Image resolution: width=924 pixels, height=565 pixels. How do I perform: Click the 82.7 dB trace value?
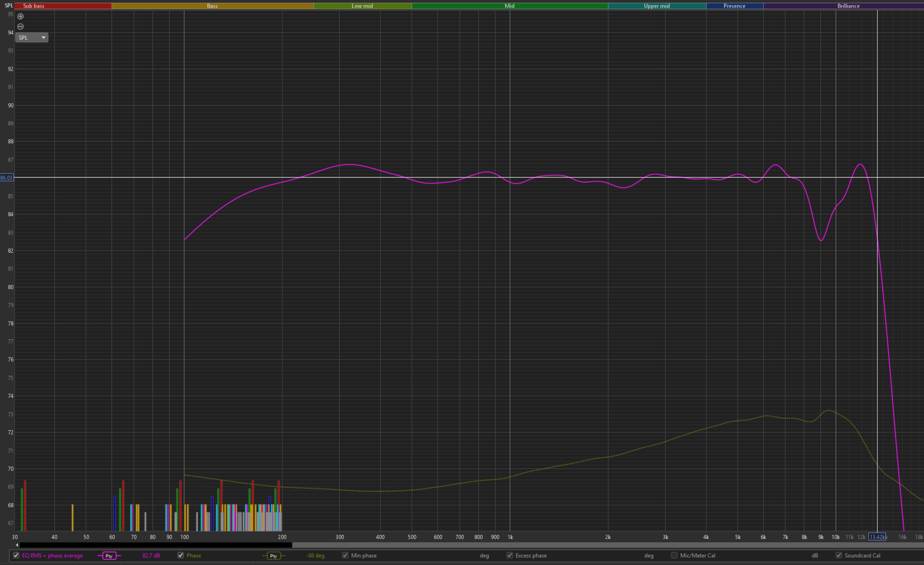coord(151,555)
